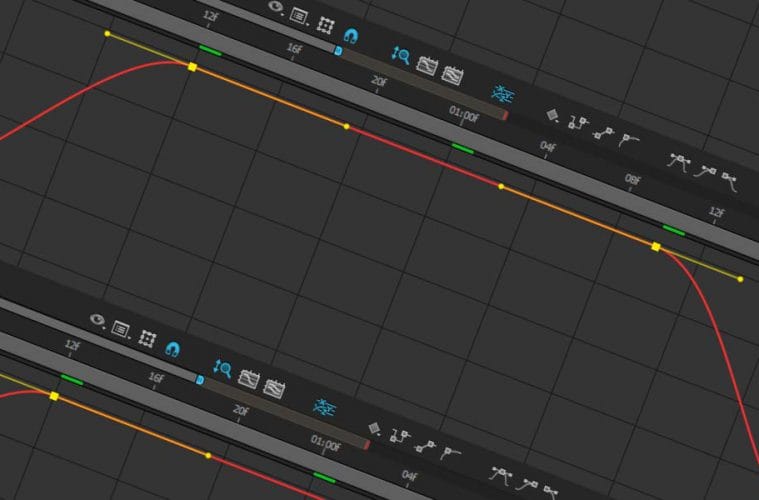The width and height of the screenshot is (759, 500).
Task: Click Fit Selection to View in upper toolbar
Action: tap(427, 65)
